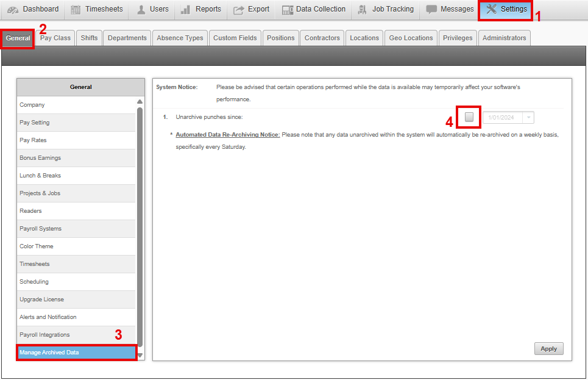Open the Absence Types tab

[x=180, y=38]
